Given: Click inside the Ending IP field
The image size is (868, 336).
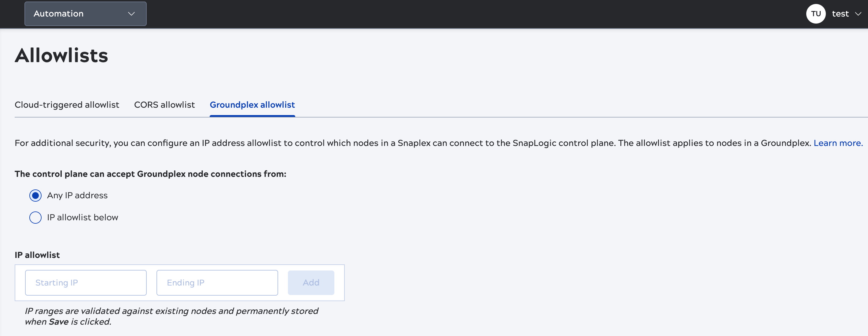Looking at the screenshot, I should [x=217, y=283].
